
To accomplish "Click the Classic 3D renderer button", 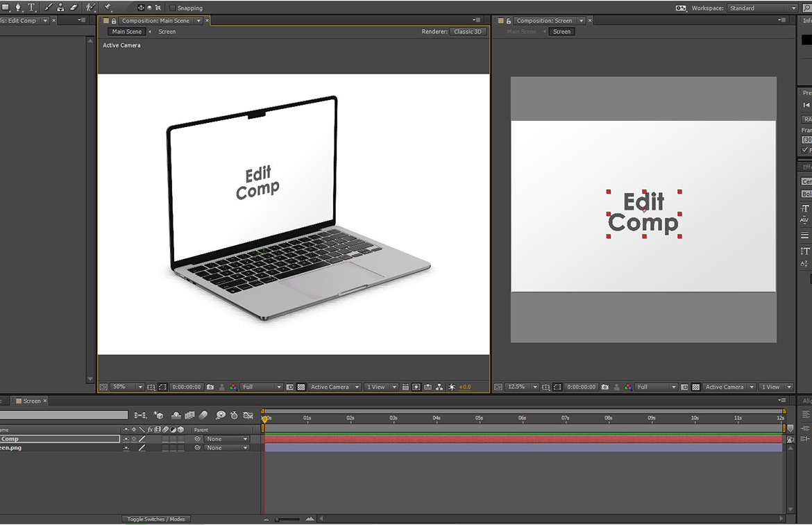I will [x=468, y=31].
